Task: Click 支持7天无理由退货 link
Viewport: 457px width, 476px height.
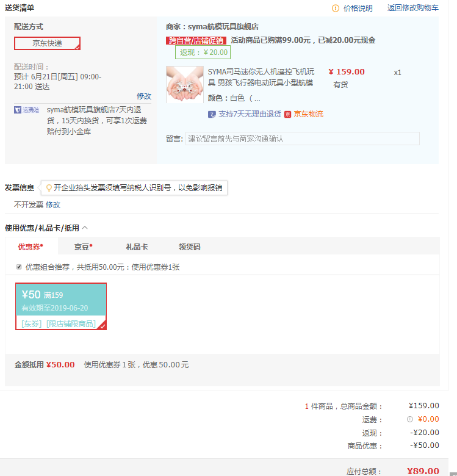Action: pyautogui.click(x=250, y=114)
